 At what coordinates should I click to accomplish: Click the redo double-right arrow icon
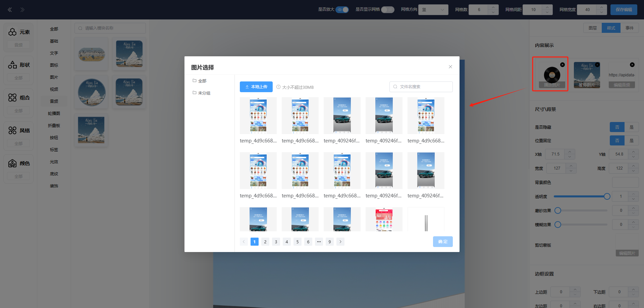tap(22, 10)
